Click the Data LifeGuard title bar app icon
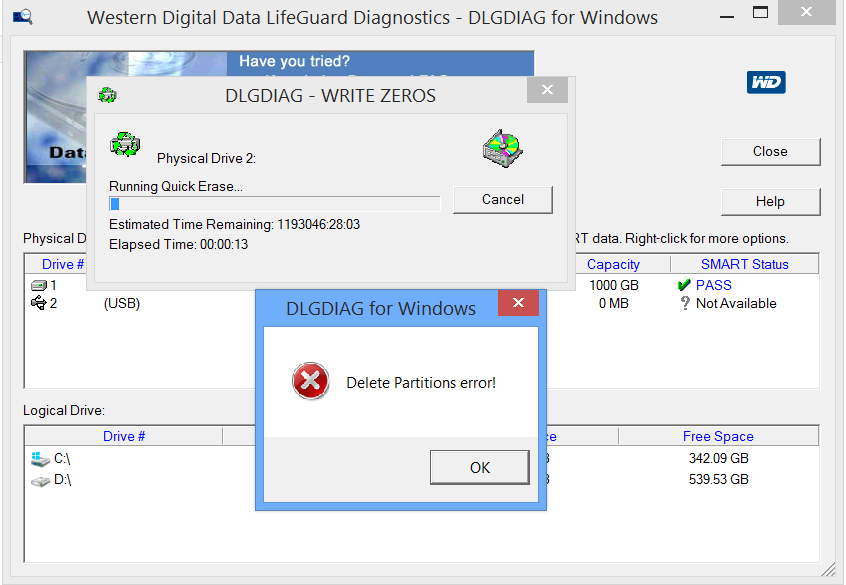 point(23,17)
